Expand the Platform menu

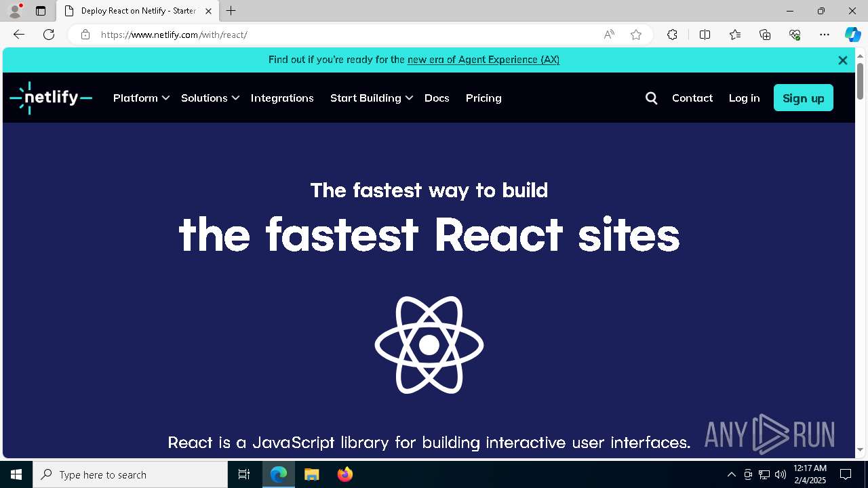[141, 98]
